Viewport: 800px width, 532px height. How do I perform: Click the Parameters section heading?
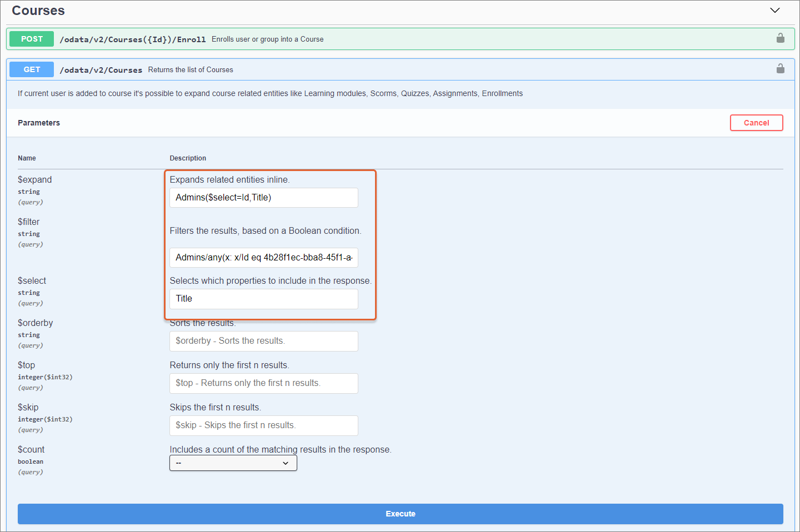click(x=39, y=123)
